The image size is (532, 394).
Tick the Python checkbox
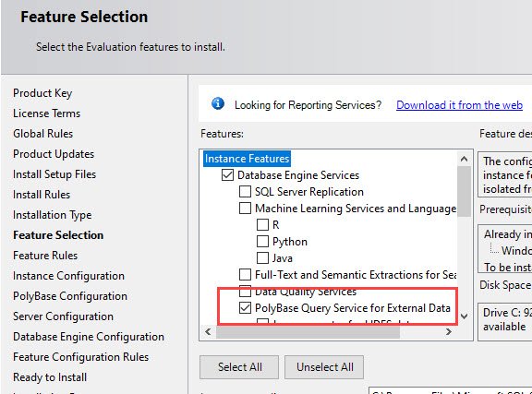click(262, 242)
